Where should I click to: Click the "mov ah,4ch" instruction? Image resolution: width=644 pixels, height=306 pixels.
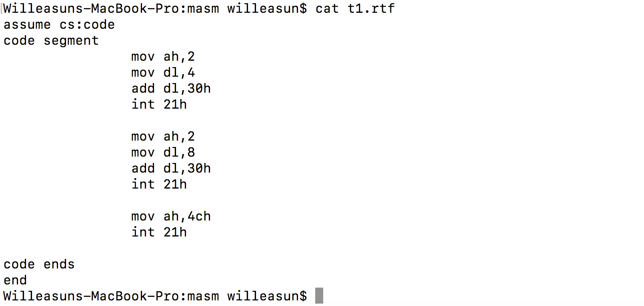point(171,217)
